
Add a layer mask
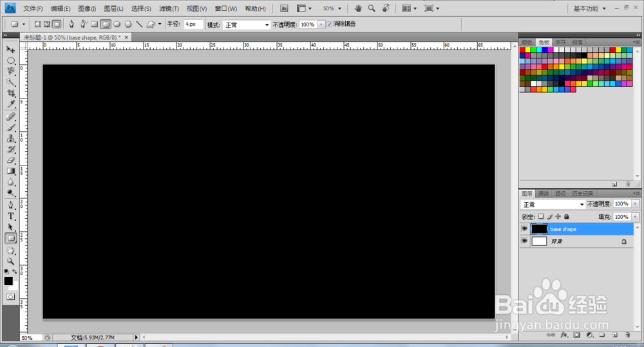[x=576, y=335]
